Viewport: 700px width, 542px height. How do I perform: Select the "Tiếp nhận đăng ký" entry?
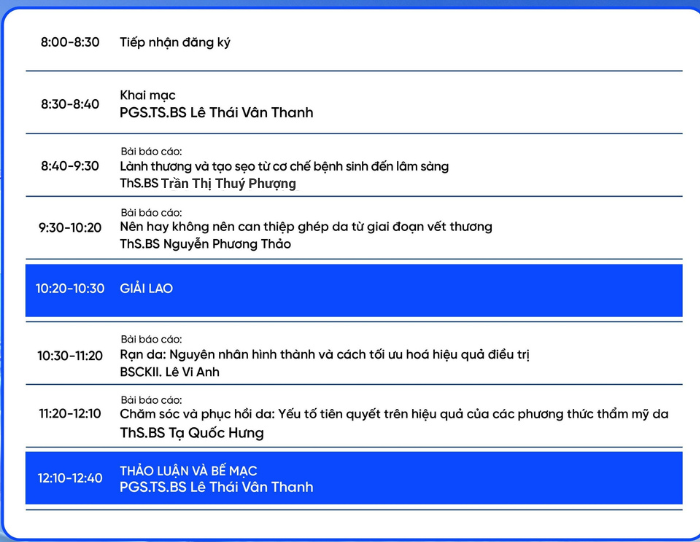point(175,42)
